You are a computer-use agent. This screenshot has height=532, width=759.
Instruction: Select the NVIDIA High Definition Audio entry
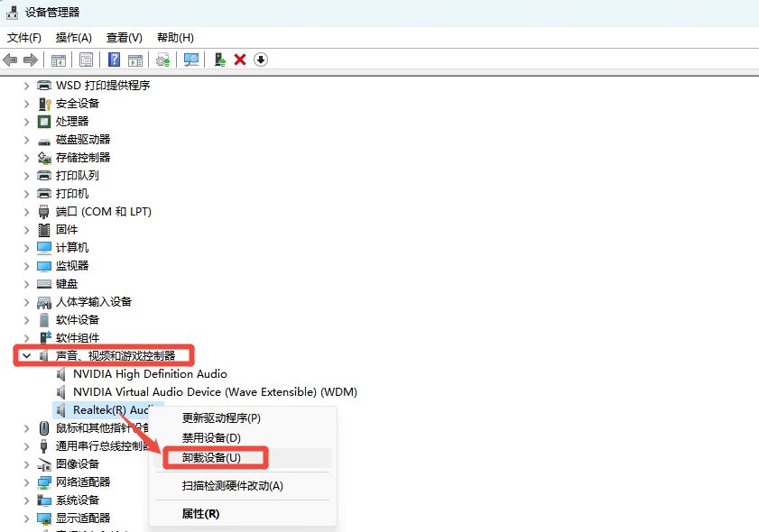click(150, 374)
